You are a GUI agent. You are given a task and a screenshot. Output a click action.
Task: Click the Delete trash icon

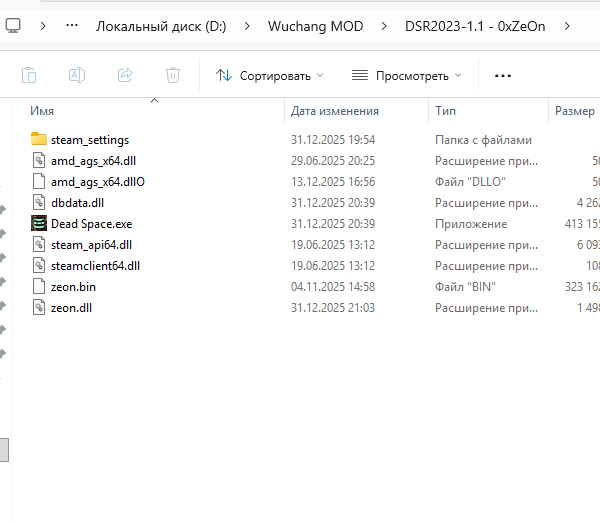(173, 75)
